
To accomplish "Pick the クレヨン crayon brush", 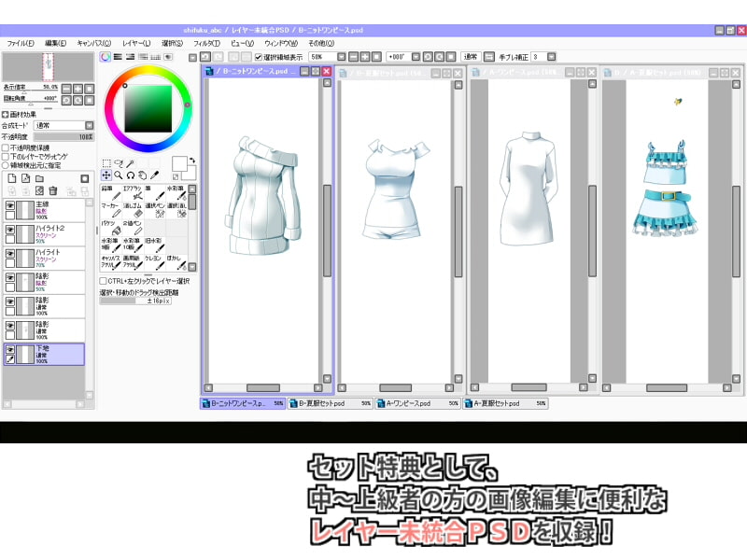I will tap(154, 262).
